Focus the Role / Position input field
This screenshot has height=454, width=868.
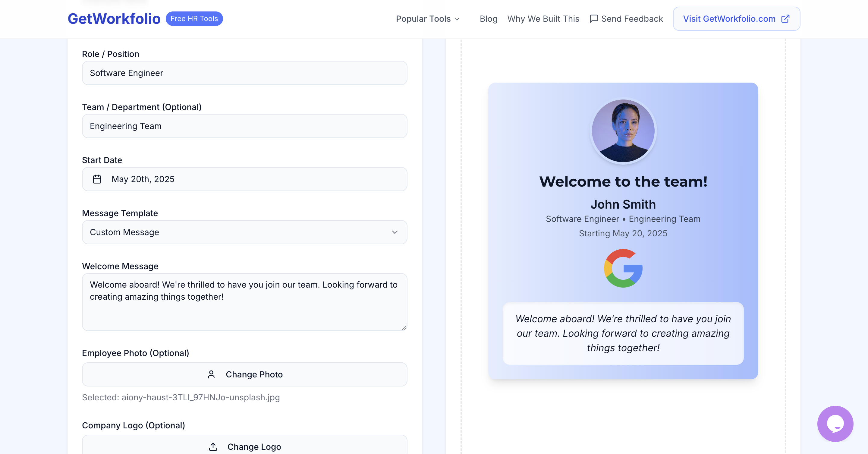[x=245, y=73]
